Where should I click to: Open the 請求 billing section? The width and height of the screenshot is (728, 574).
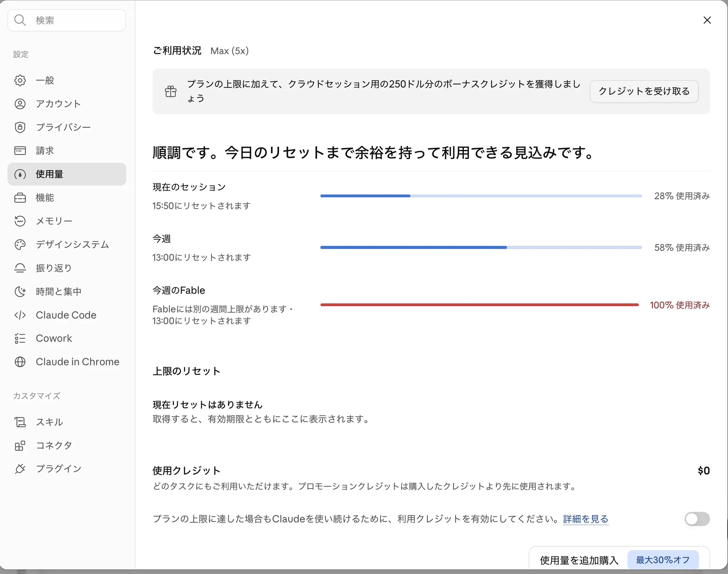pos(67,151)
